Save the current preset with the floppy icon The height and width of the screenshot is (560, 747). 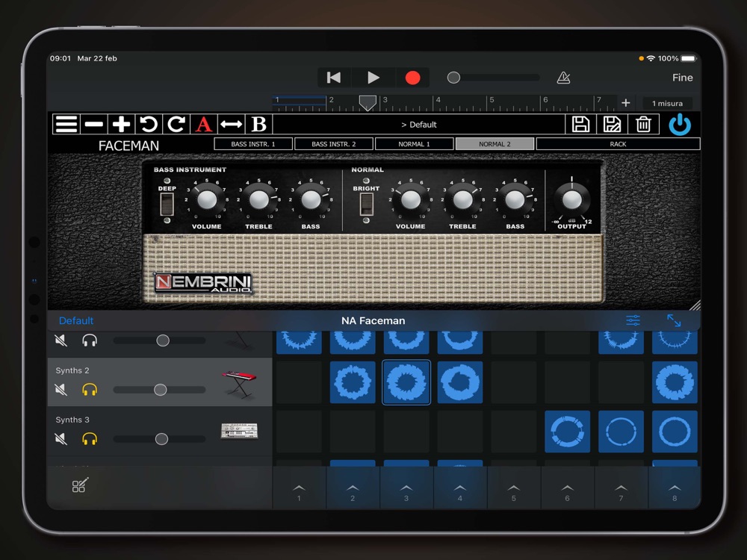pos(580,124)
